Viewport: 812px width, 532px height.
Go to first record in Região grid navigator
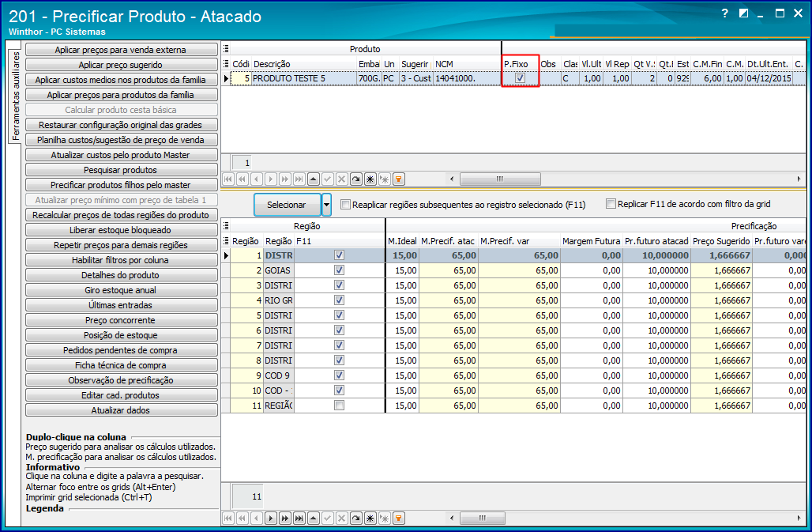(x=227, y=518)
